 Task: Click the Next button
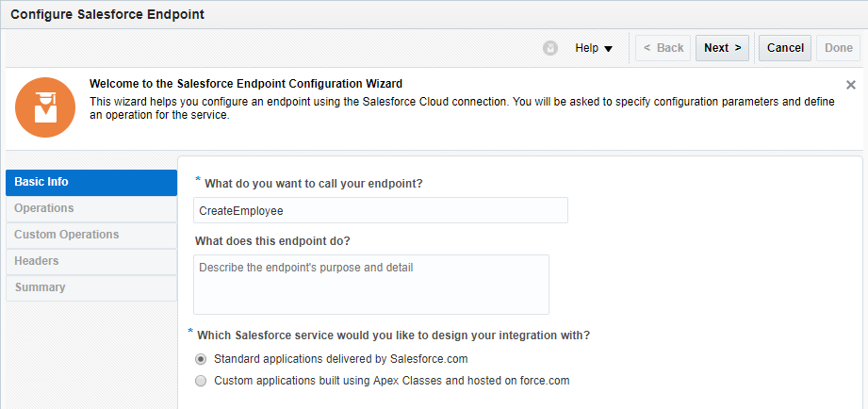(x=722, y=48)
